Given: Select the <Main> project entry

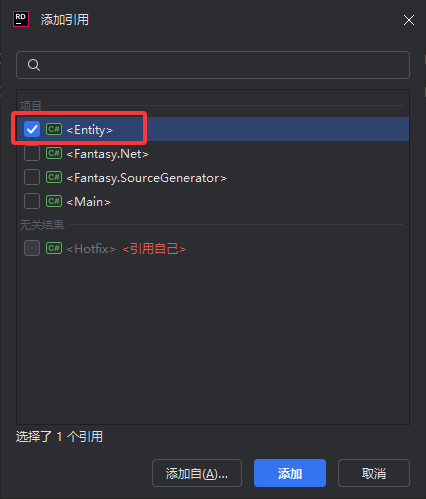Looking at the screenshot, I should [x=213, y=202].
